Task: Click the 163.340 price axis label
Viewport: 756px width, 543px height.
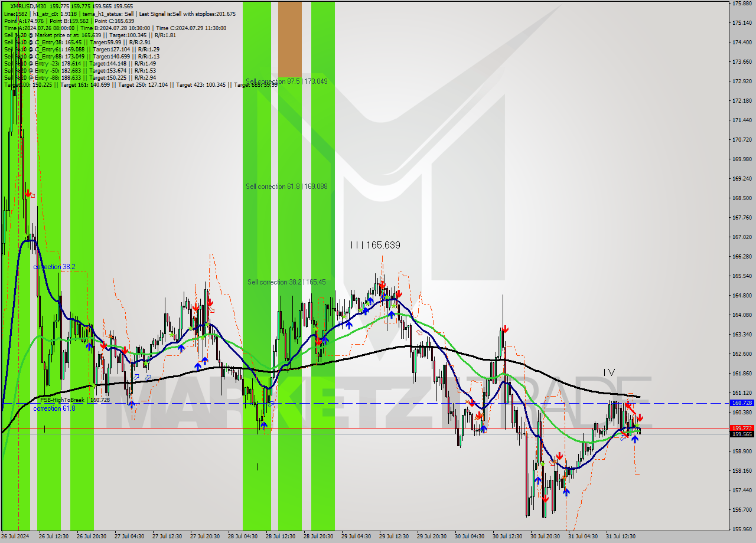Action: pos(742,335)
